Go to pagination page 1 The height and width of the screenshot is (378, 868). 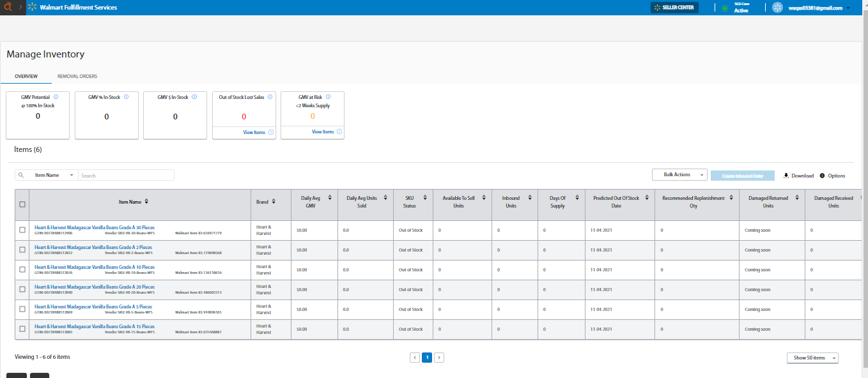[427, 358]
